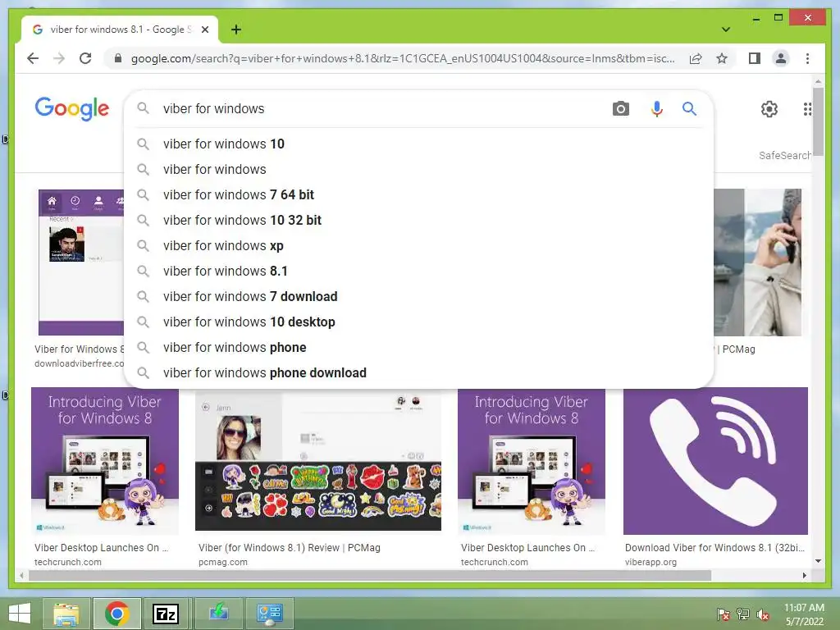Go forward with the browser arrow
The image size is (840, 630).
click(59, 58)
